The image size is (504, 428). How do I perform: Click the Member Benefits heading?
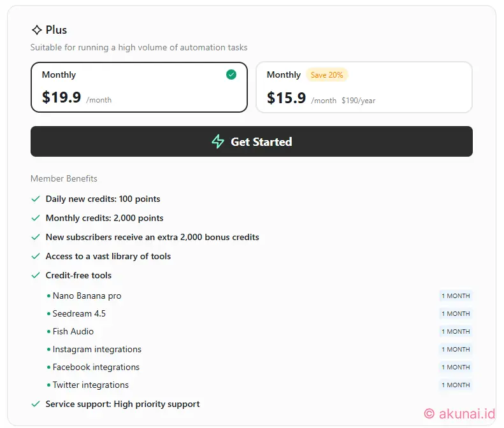point(64,178)
